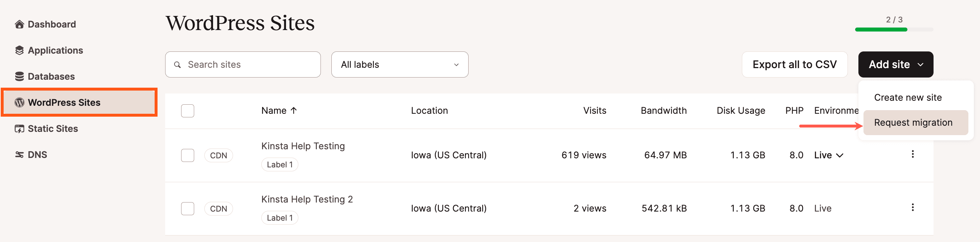
Task: Open kebab menu for Kinsta Help Testing
Action: 912,154
